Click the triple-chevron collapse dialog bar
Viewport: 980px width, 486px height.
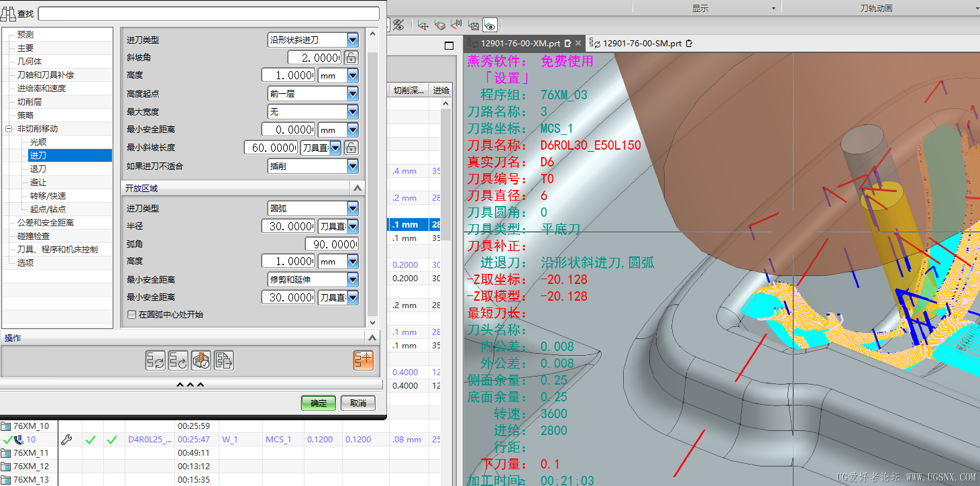[x=190, y=385]
